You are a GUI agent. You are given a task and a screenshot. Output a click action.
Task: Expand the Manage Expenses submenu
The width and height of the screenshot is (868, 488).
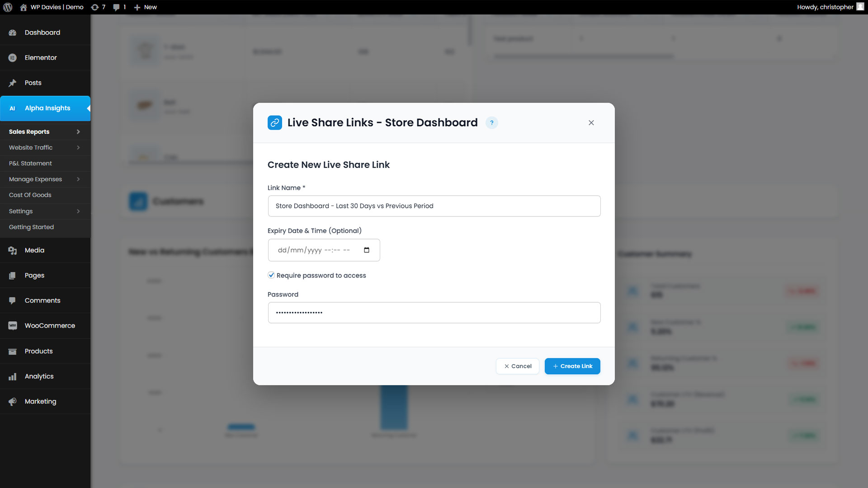pyautogui.click(x=78, y=179)
